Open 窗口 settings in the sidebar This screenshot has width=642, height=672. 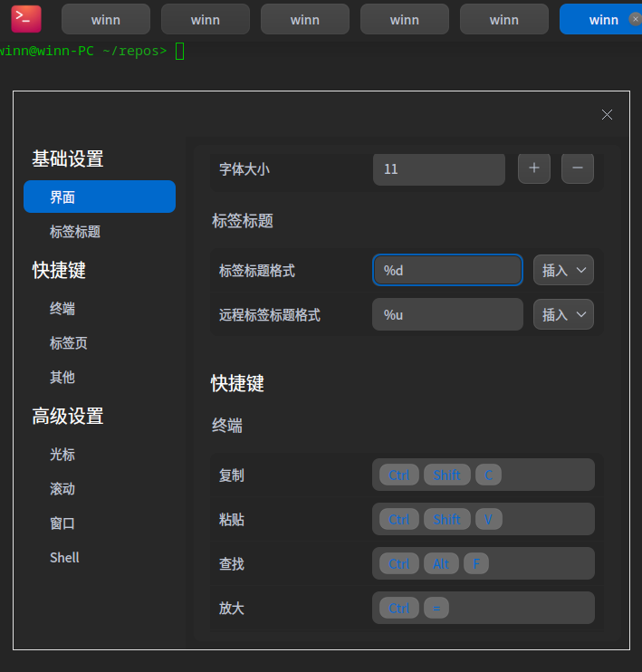click(62, 523)
